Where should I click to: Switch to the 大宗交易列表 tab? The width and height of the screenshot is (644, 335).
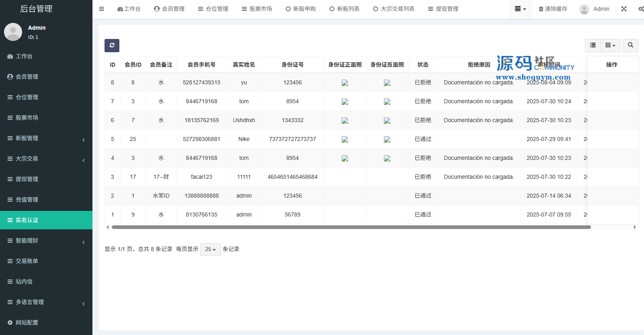click(x=394, y=9)
